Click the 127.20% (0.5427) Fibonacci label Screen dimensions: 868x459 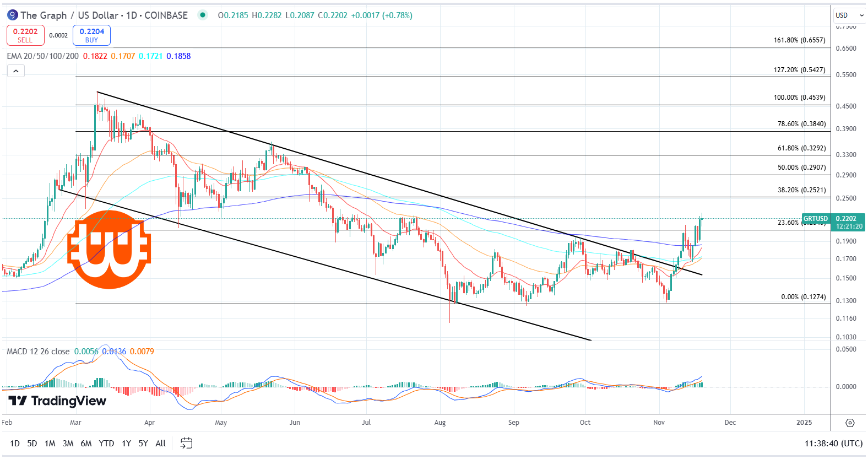click(800, 70)
